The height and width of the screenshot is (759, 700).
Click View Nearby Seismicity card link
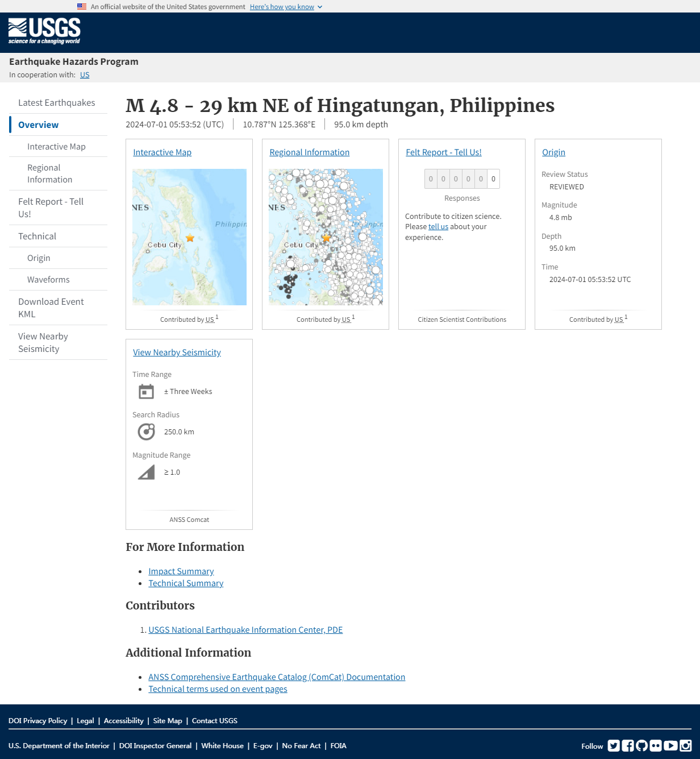[x=177, y=352]
